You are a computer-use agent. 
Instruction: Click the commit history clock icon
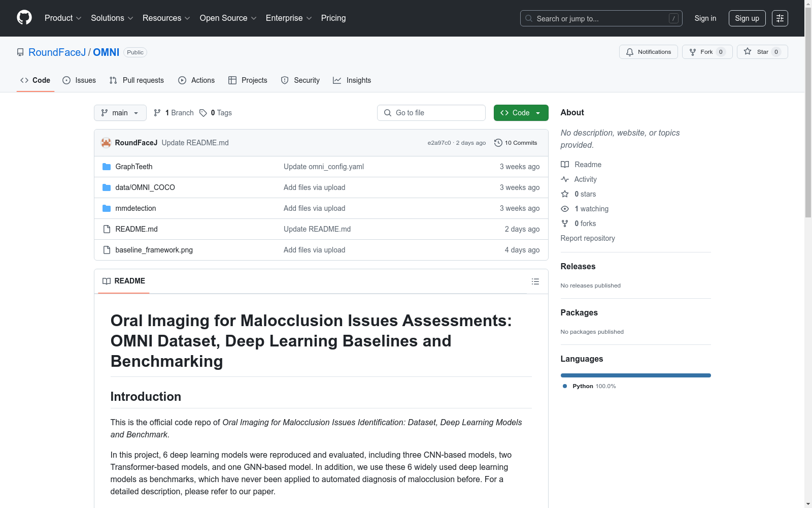pos(498,143)
